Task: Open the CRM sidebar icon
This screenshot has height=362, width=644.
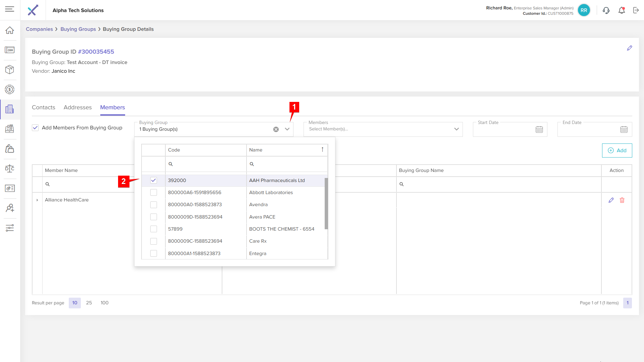Action: [10, 50]
